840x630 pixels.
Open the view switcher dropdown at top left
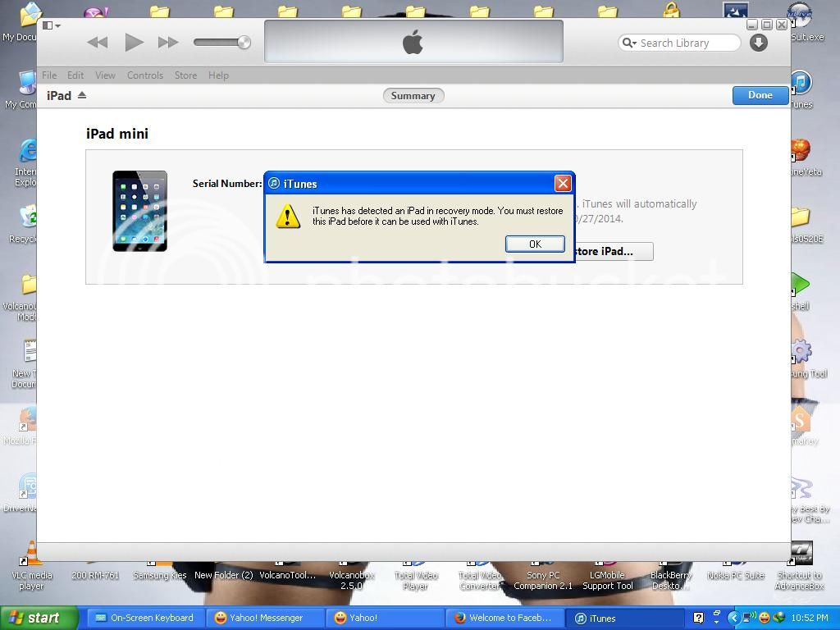pos(48,25)
